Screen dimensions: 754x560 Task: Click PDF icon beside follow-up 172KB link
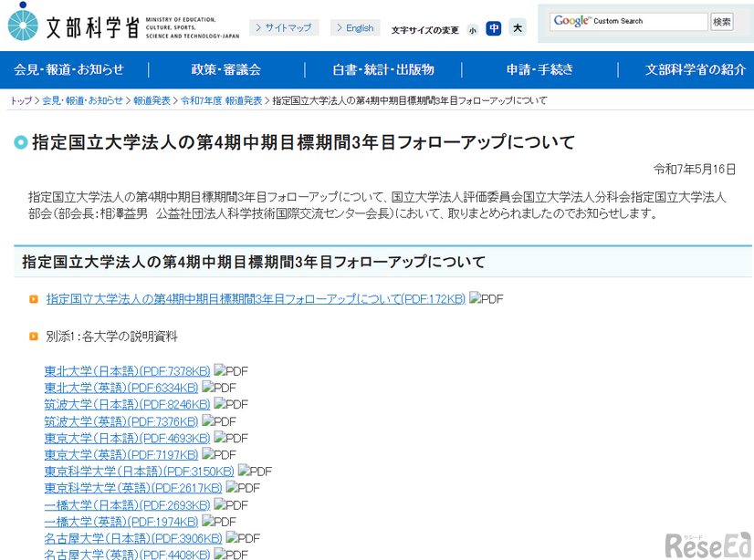point(487,299)
